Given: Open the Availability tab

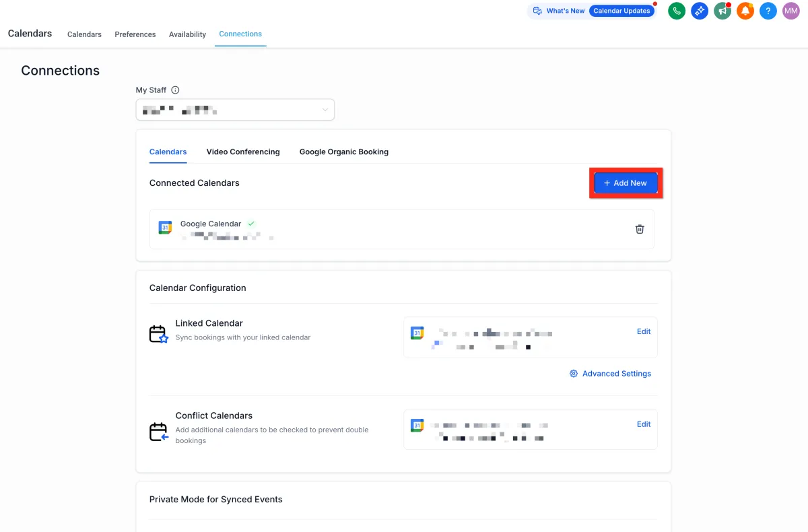Looking at the screenshot, I should click(x=187, y=34).
